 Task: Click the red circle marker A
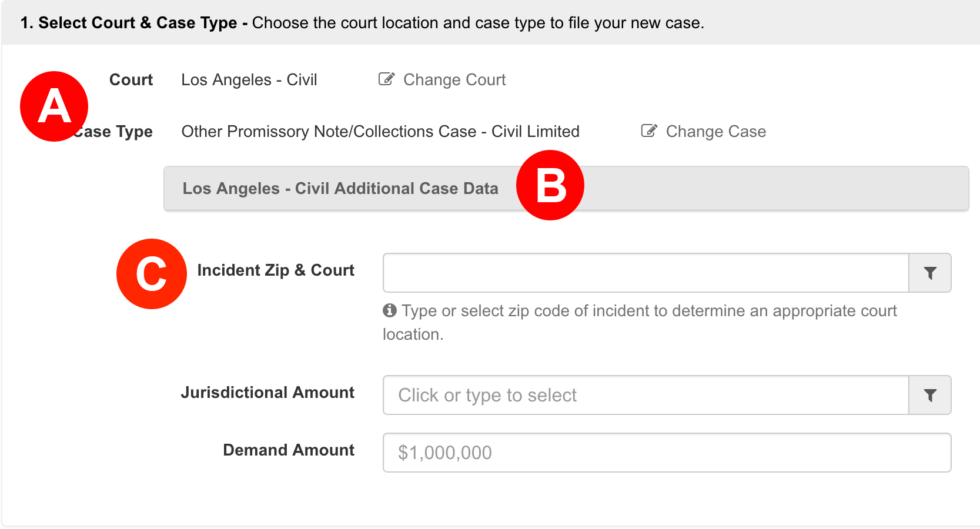[x=54, y=106]
